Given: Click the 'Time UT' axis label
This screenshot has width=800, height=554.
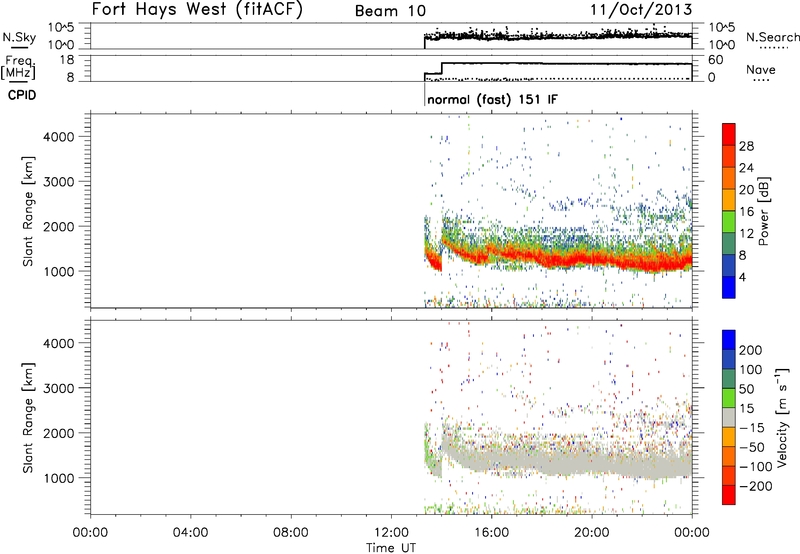Looking at the screenshot, I should pos(391,548).
